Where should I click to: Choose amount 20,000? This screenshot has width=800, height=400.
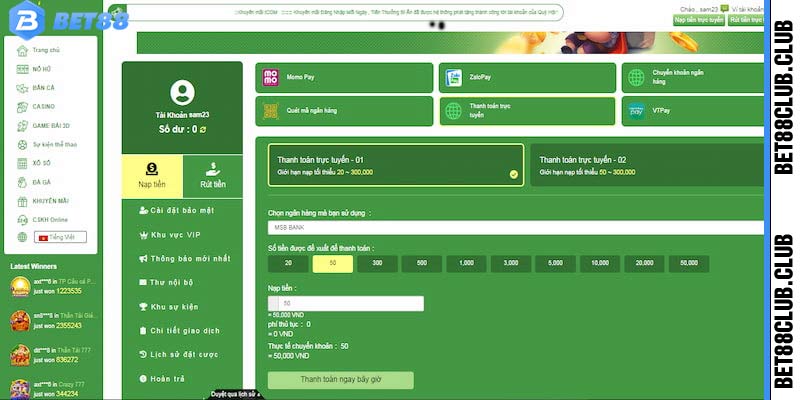644,264
